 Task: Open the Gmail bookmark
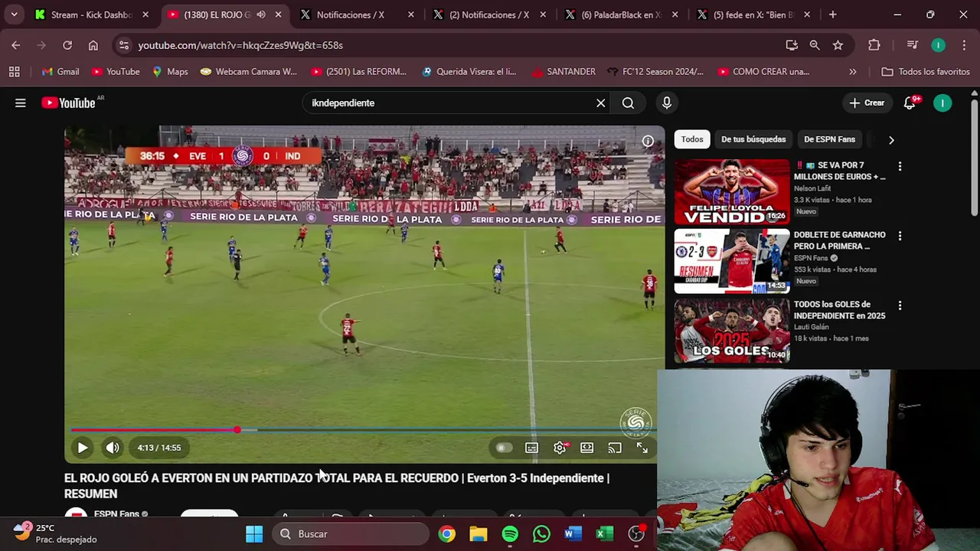(60, 72)
